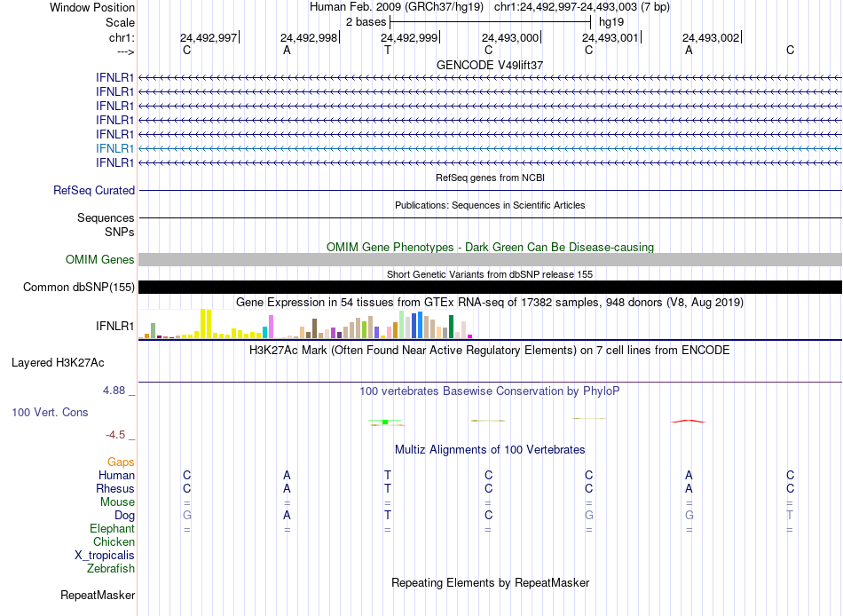
Task: Click the position header chr1:24,492,997-24,493,003 (7 bp)
Action: pos(582,7)
